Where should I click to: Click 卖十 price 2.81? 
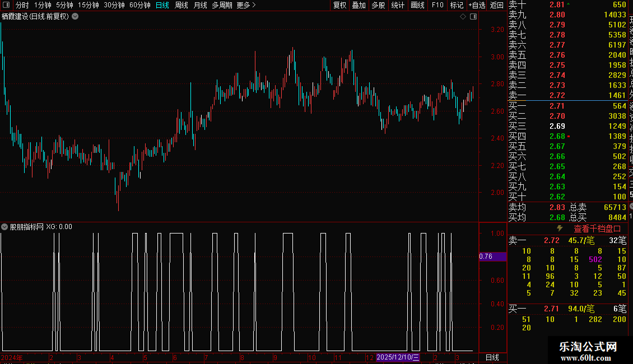[x=557, y=5]
